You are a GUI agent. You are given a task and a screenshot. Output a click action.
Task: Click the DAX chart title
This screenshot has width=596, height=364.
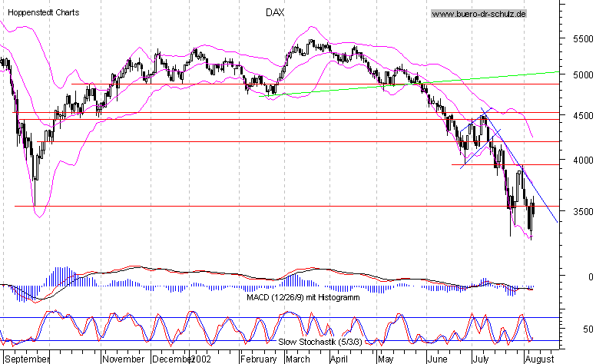275,12
